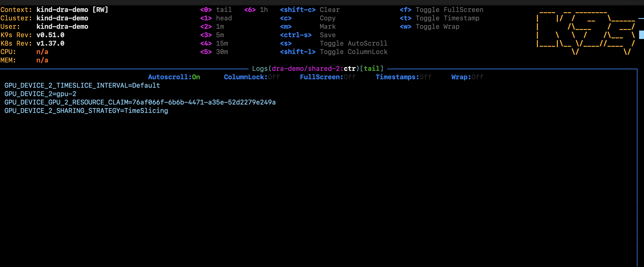
Task: Click the Copy shortcut hint
Action: click(x=308, y=18)
